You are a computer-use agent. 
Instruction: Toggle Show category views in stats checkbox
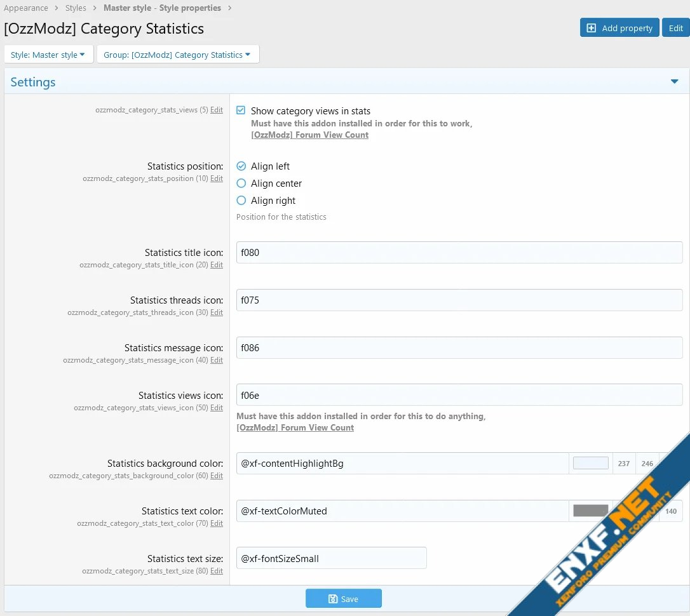[x=241, y=110]
